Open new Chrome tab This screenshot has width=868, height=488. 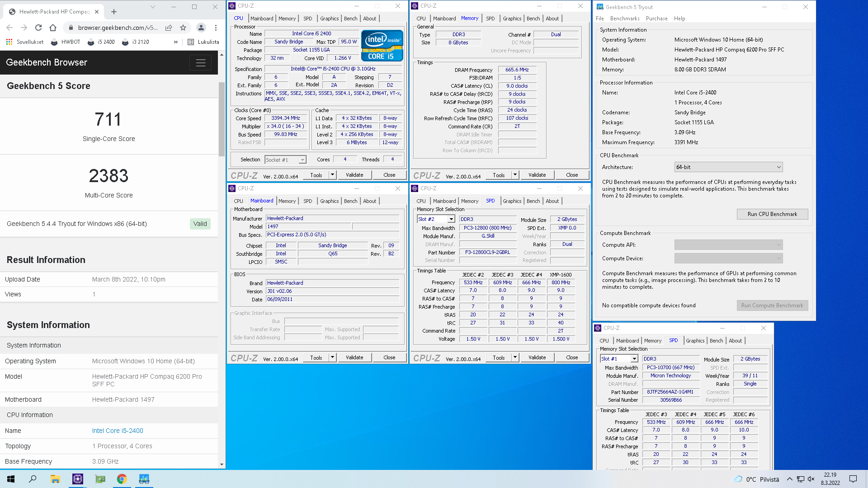[x=114, y=12]
